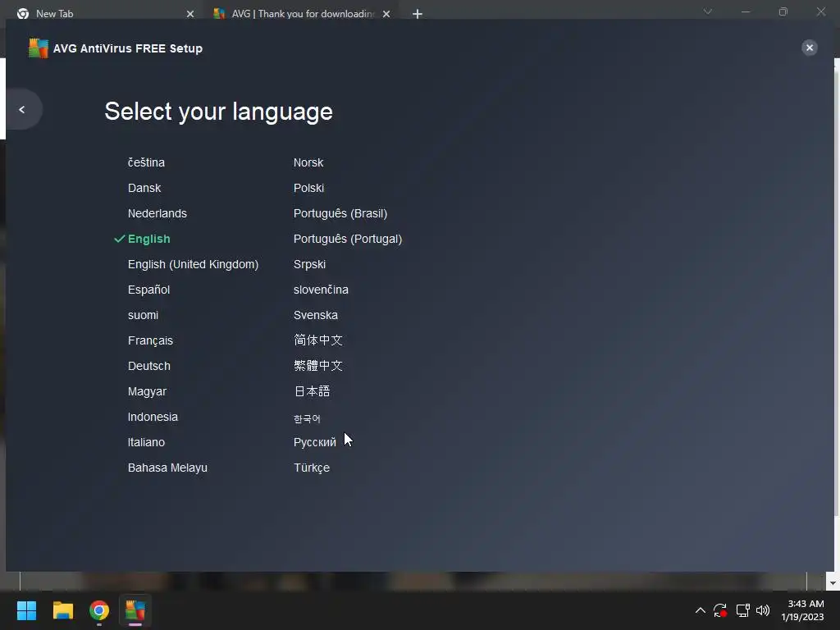Choose Bahasa Melayu
The height and width of the screenshot is (630, 840).
(167, 468)
